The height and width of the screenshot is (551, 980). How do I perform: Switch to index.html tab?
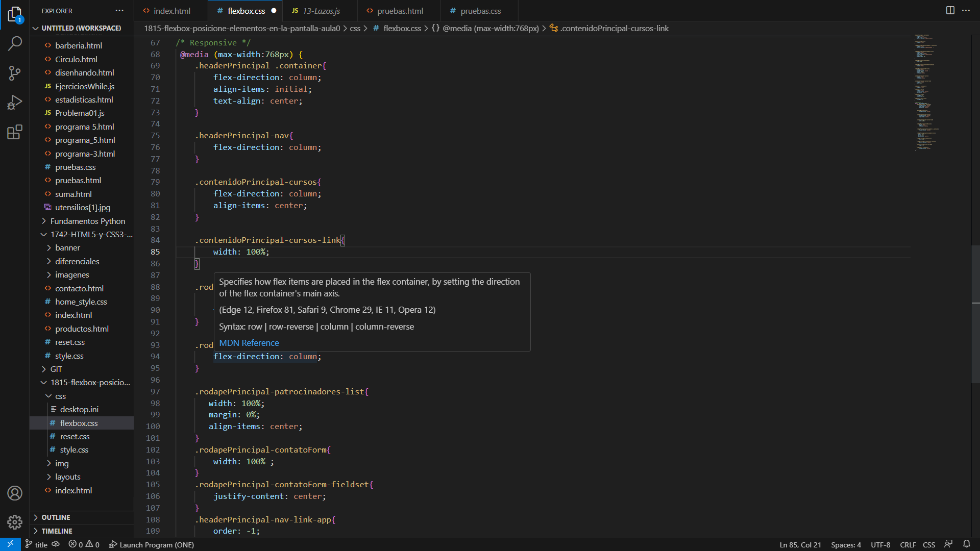tap(171, 11)
